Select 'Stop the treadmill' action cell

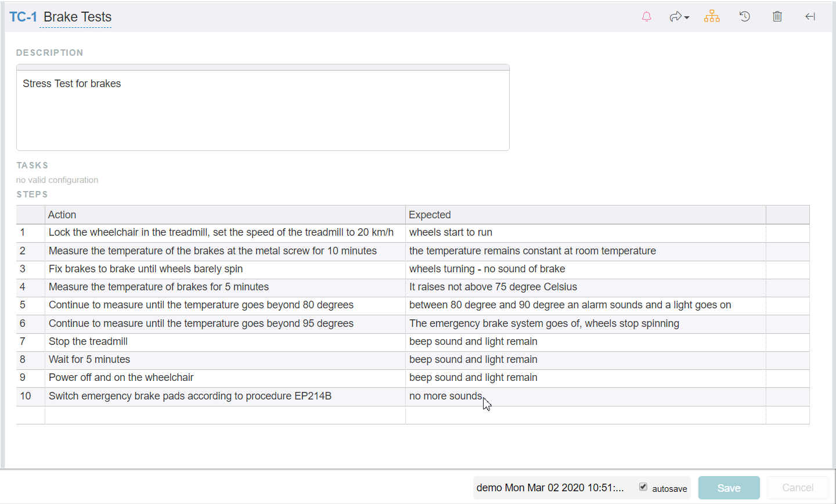click(225, 342)
